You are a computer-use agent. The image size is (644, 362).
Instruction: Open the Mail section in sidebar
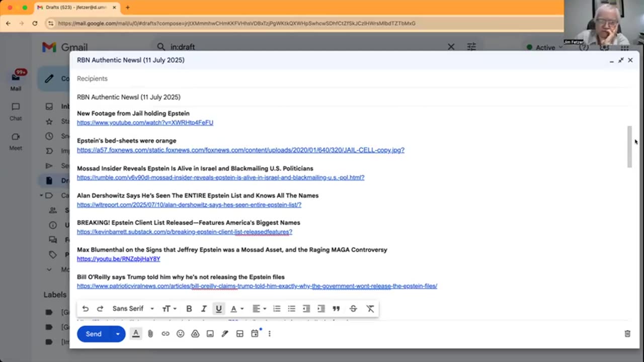pyautogui.click(x=16, y=80)
